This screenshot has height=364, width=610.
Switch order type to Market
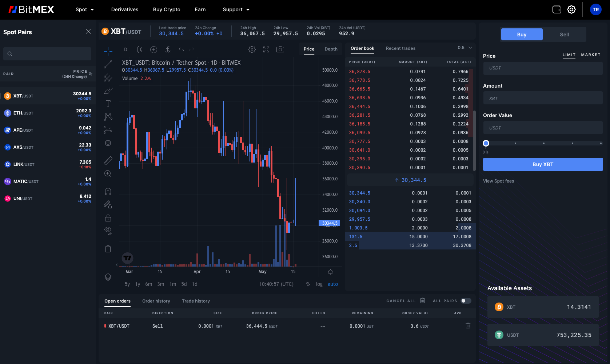[x=590, y=55]
